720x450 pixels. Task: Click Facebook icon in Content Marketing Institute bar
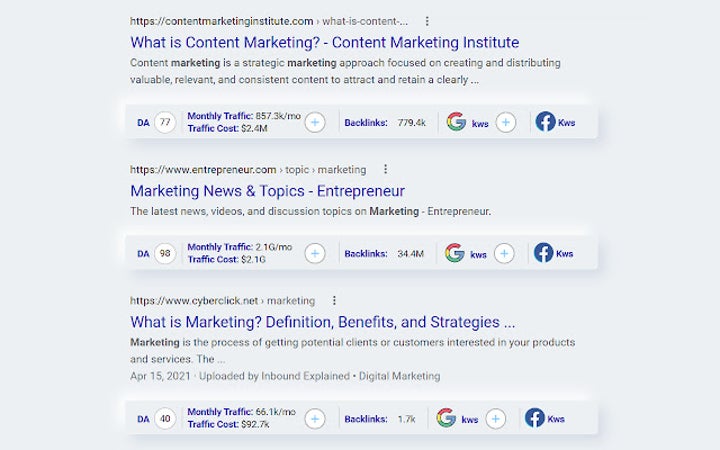(x=545, y=122)
